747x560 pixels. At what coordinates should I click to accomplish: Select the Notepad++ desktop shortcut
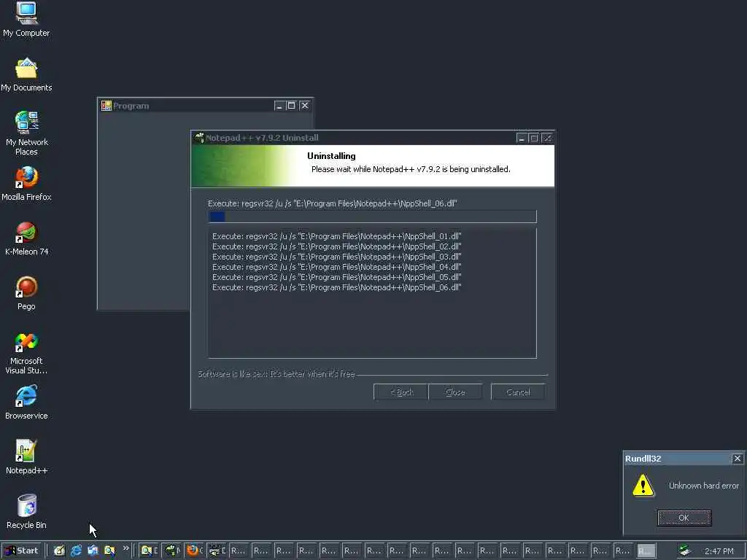coord(26,457)
